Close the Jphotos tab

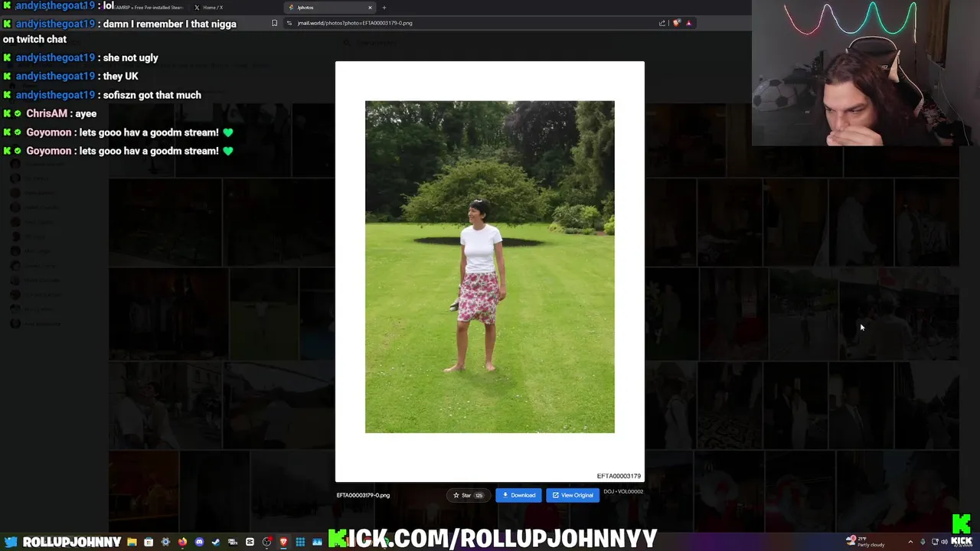click(x=370, y=8)
